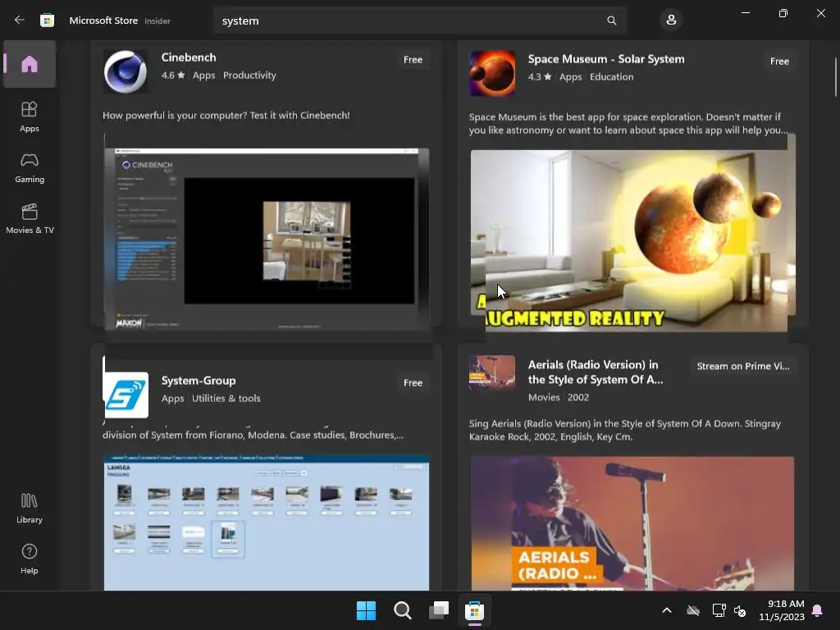Open Aerials (Radio Version) title link

tap(596, 372)
